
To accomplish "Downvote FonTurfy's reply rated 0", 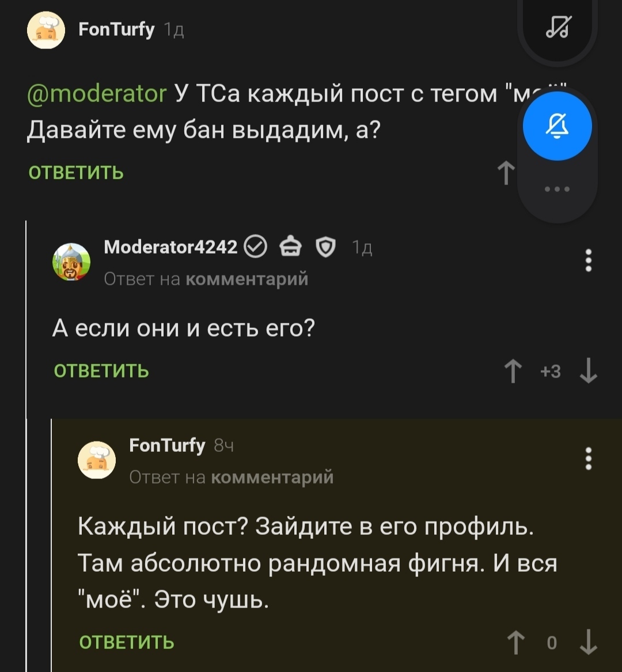I will click(x=588, y=643).
